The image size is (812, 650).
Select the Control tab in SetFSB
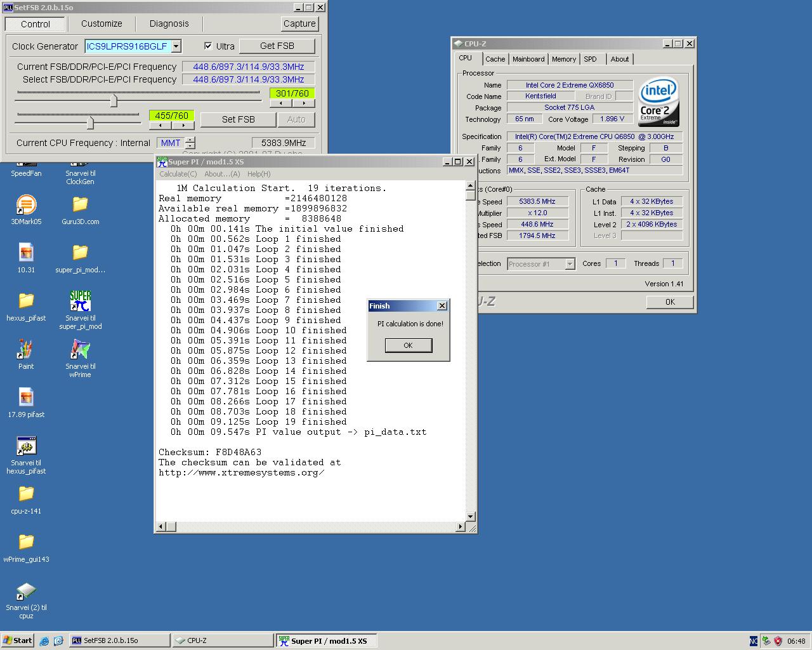(35, 24)
